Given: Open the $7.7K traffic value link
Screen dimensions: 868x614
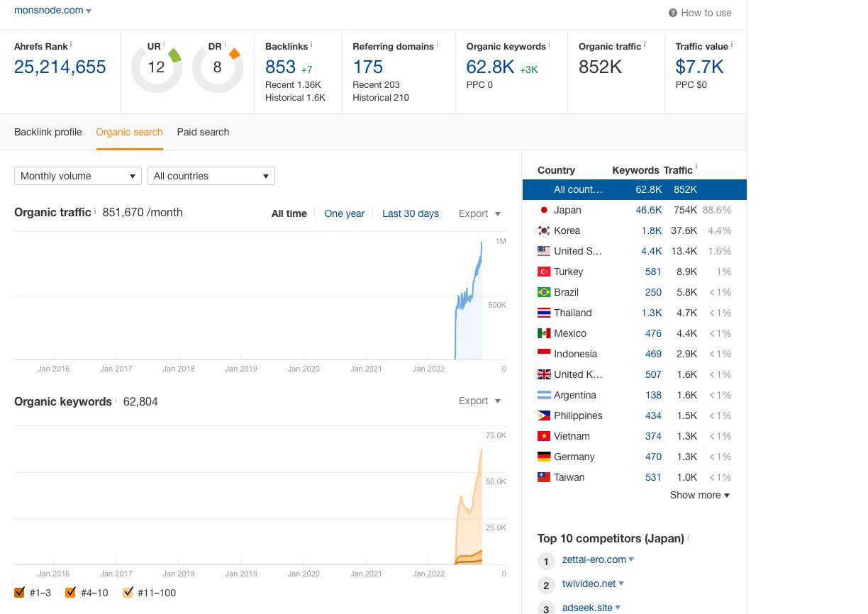Looking at the screenshot, I should click(700, 67).
